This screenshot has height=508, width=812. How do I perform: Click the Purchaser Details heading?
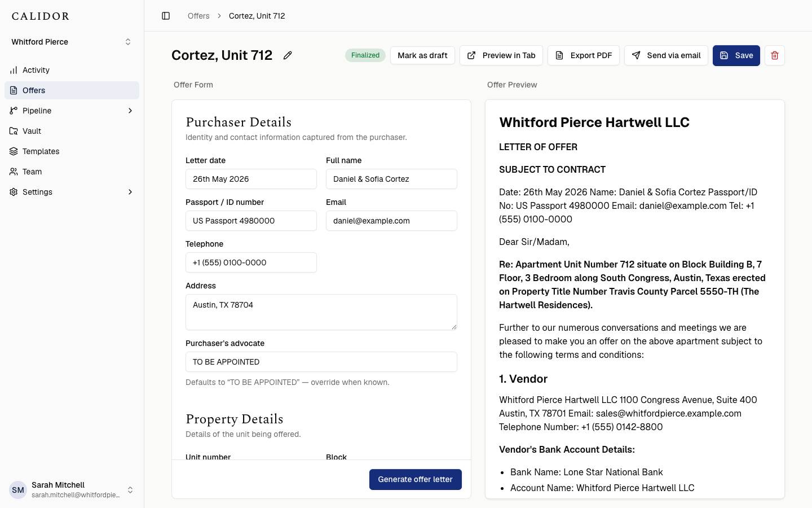[239, 122]
